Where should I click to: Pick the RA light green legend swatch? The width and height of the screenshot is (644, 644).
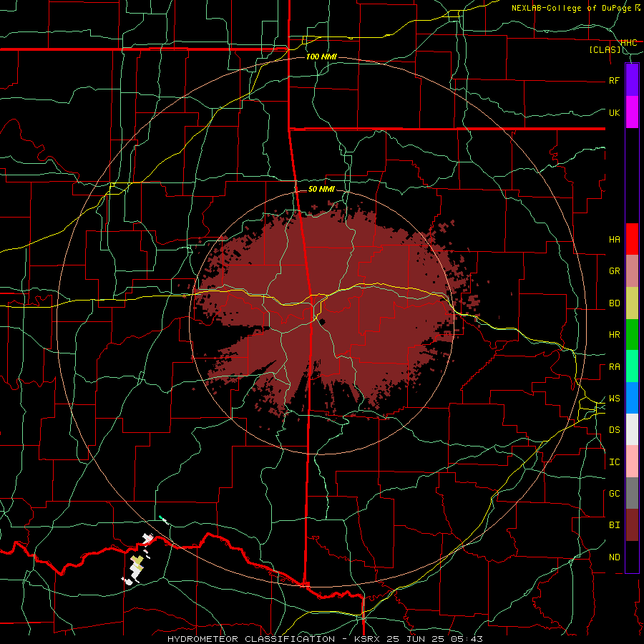coord(631,366)
